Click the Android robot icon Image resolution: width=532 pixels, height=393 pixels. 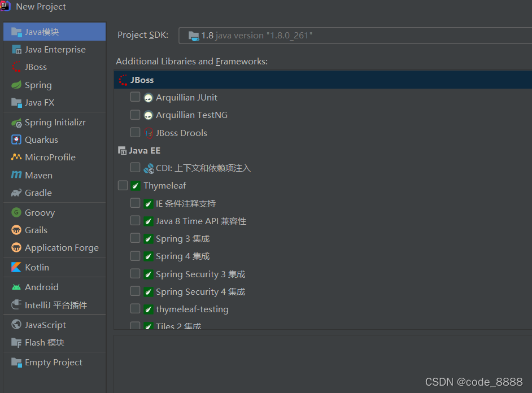pyautogui.click(x=16, y=287)
